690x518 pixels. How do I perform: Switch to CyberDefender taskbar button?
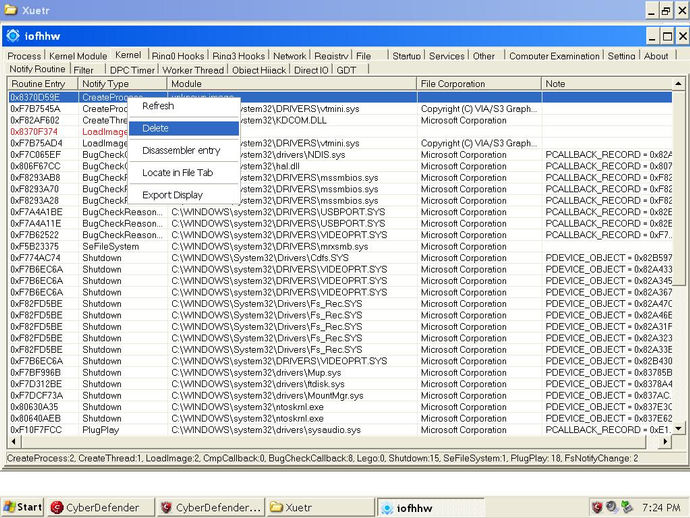pyautogui.click(x=101, y=507)
